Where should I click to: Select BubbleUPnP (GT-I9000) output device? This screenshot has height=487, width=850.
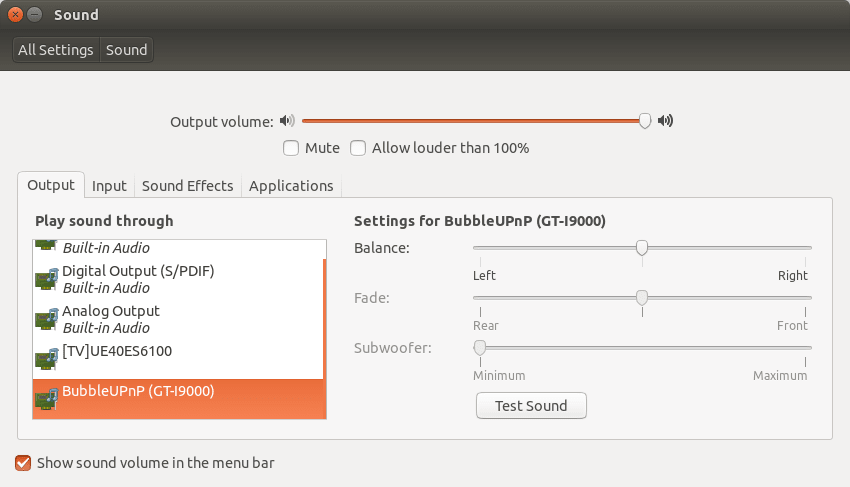tap(178, 399)
